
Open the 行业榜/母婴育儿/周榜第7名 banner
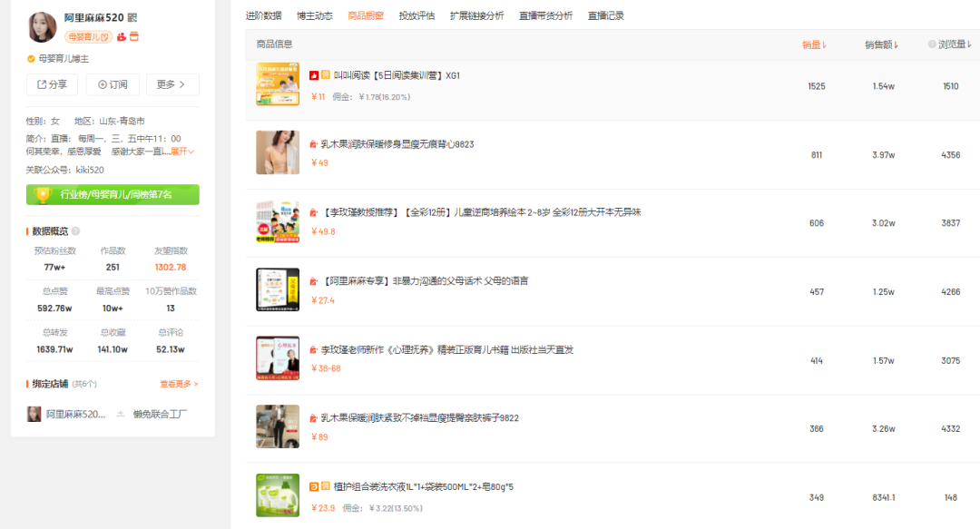pos(113,194)
